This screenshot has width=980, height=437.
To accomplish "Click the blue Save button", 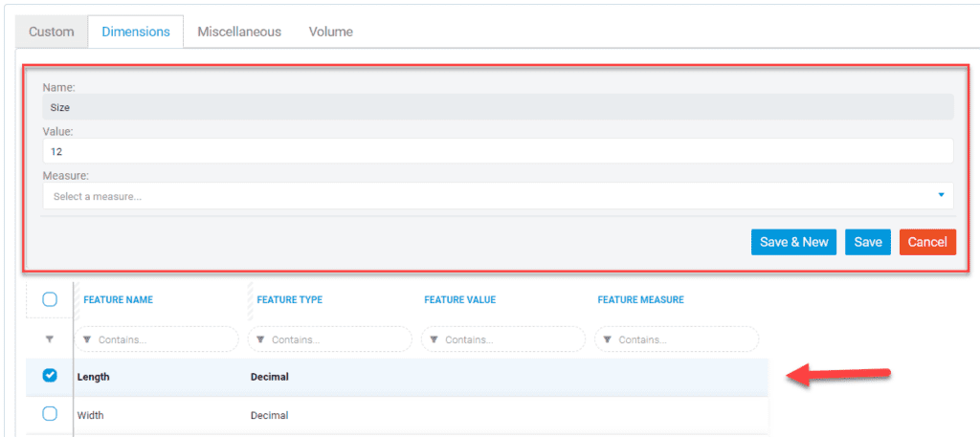I will (x=867, y=242).
